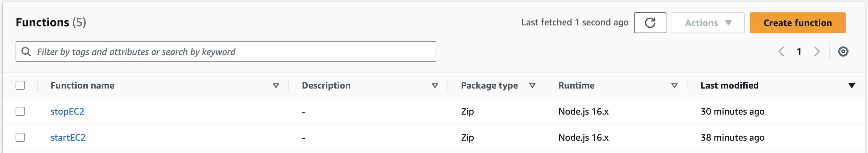Click the search magnifier icon
The width and height of the screenshot is (868, 153).
click(x=26, y=51)
